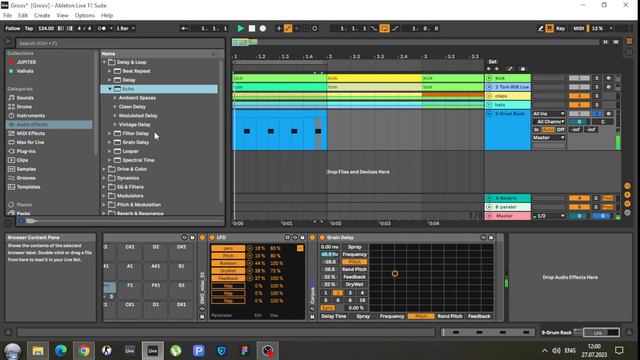
Task: Open the View menu
Action: pos(62,15)
